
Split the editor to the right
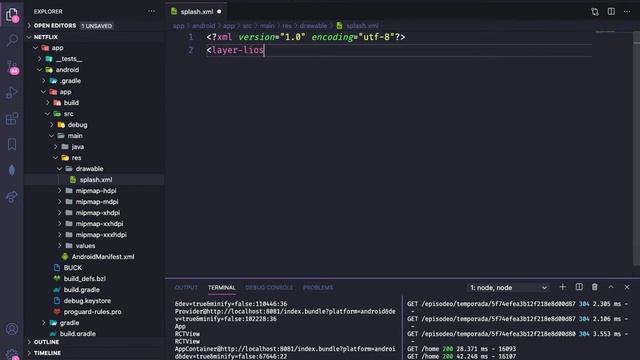(x=611, y=11)
